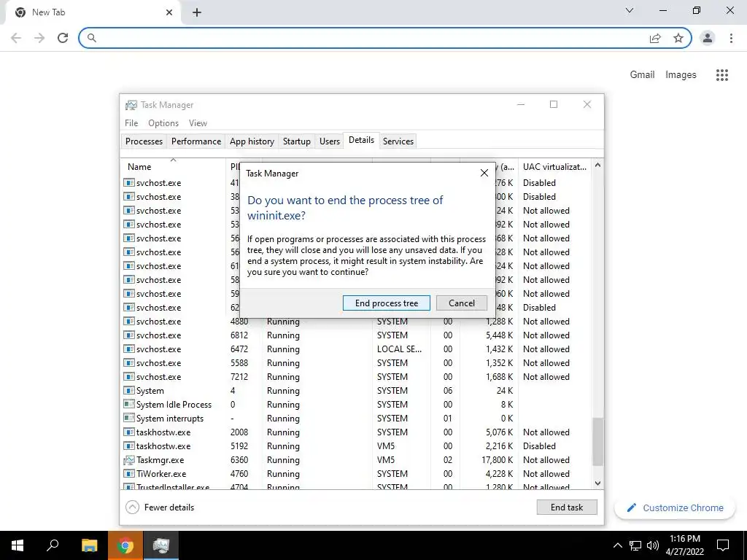This screenshot has width=747, height=560.
Task: Open volume control tray icon
Action: tap(653, 545)
